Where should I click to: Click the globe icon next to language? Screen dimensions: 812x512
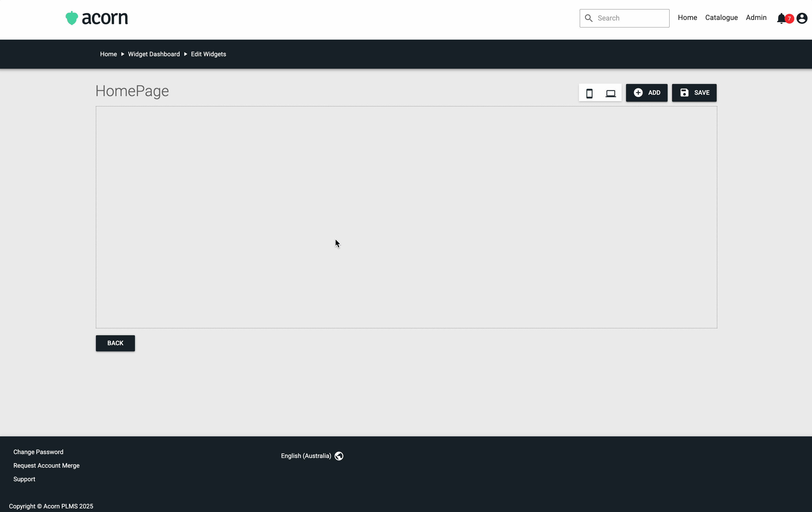[339, 456]
